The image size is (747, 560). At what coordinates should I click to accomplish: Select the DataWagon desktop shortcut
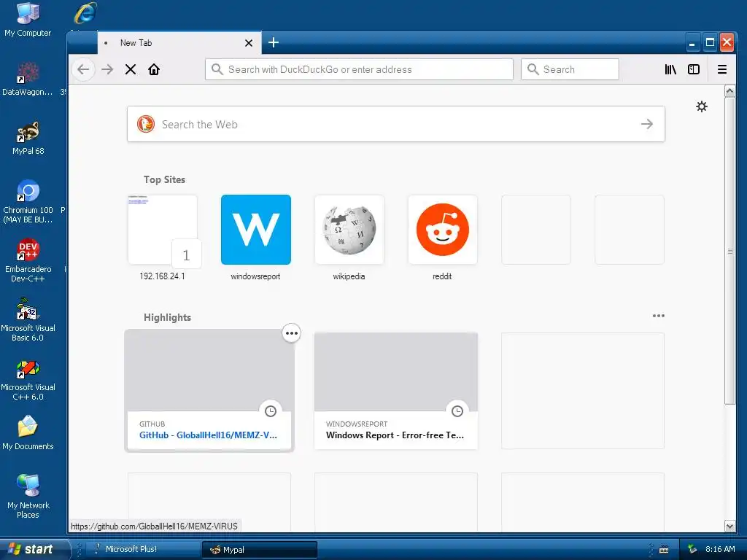point(28,79)
